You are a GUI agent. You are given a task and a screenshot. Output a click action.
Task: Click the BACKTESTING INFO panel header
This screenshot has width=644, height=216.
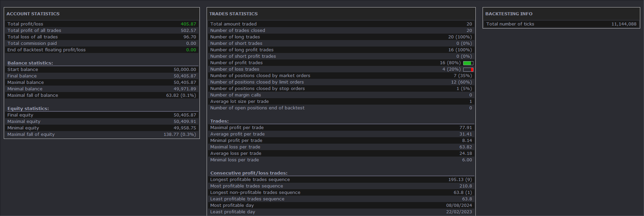[509, 14]
